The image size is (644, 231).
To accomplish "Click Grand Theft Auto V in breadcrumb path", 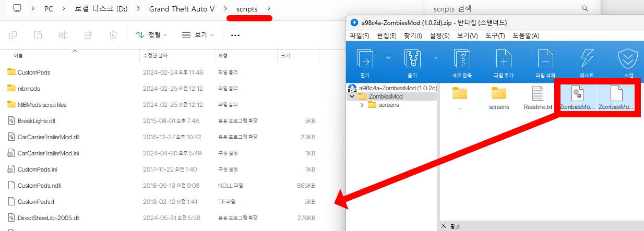I will coord(181,9).
